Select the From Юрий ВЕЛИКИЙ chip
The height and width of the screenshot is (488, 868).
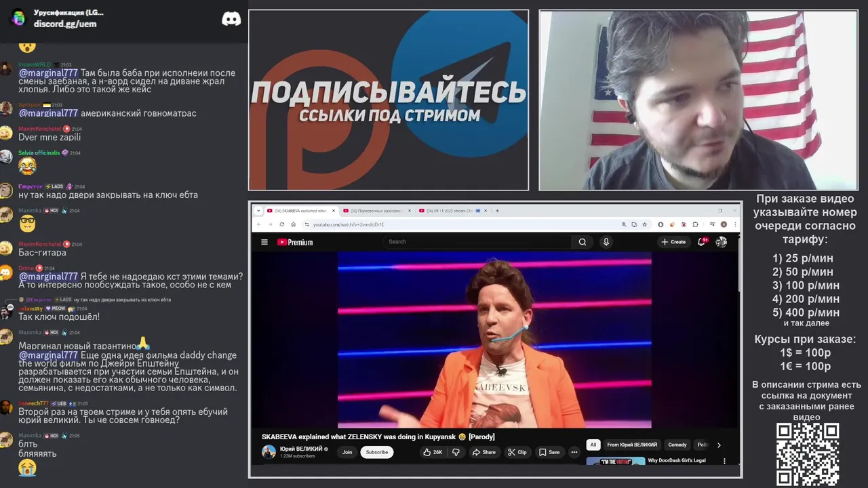pyautogui.click(x=632, y=445)
